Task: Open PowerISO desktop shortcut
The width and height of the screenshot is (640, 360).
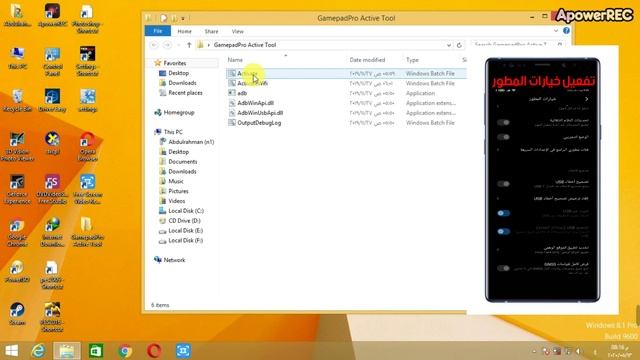Action: pyautogui.click(x=17, y=271)
